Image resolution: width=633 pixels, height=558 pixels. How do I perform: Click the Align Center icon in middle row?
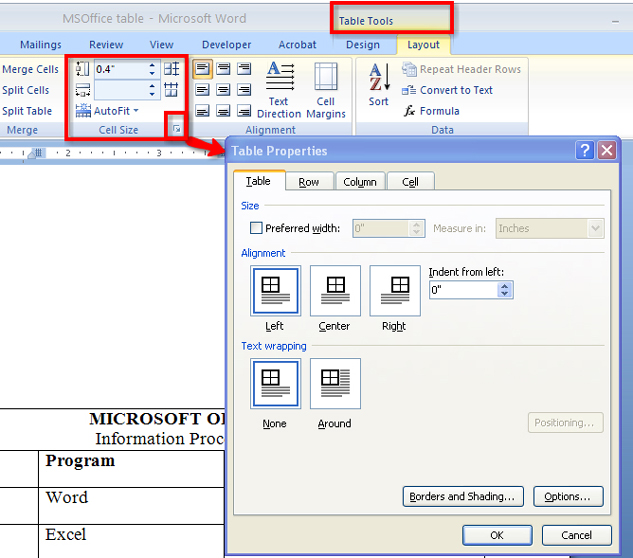[x=223, y=90]
